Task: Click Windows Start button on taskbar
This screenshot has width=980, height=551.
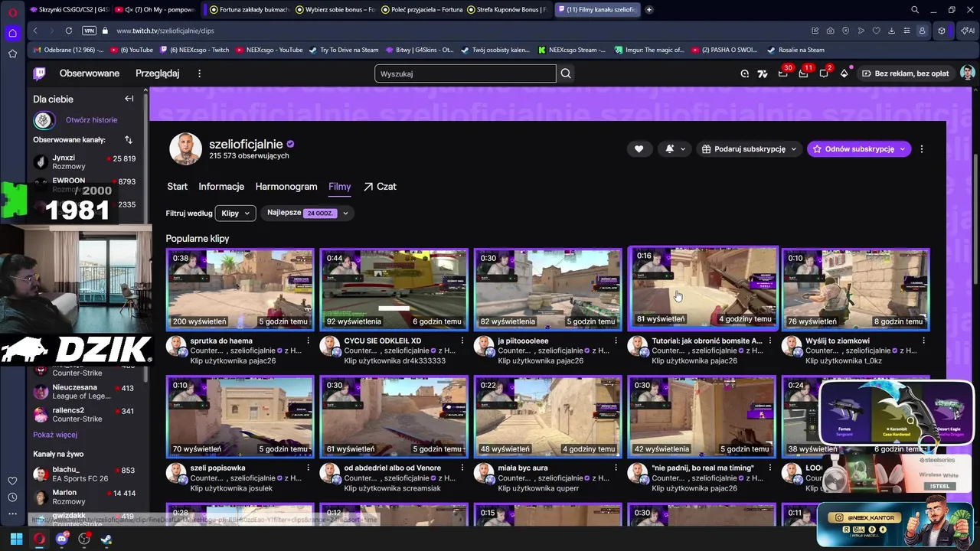Action: 16,539
